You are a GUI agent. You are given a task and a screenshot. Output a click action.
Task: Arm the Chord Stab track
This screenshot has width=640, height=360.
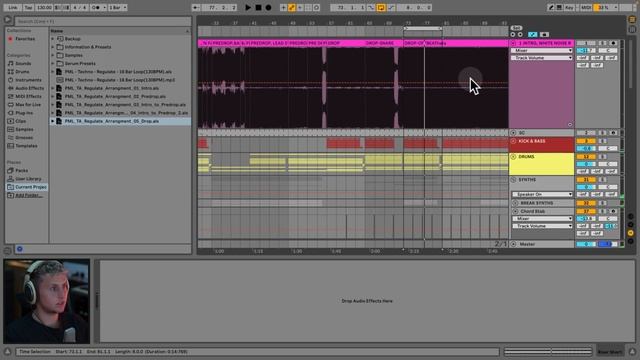pyautogui.click(x=613, y=211)
